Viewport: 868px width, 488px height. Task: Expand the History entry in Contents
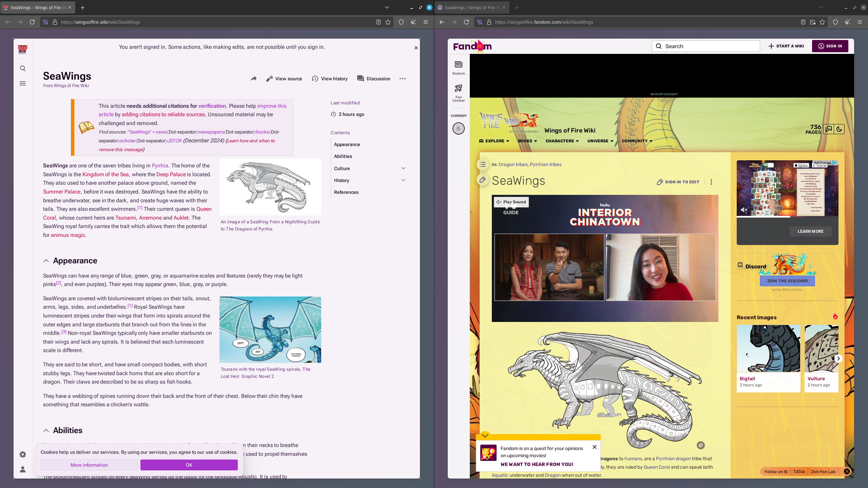coord(403,180)
